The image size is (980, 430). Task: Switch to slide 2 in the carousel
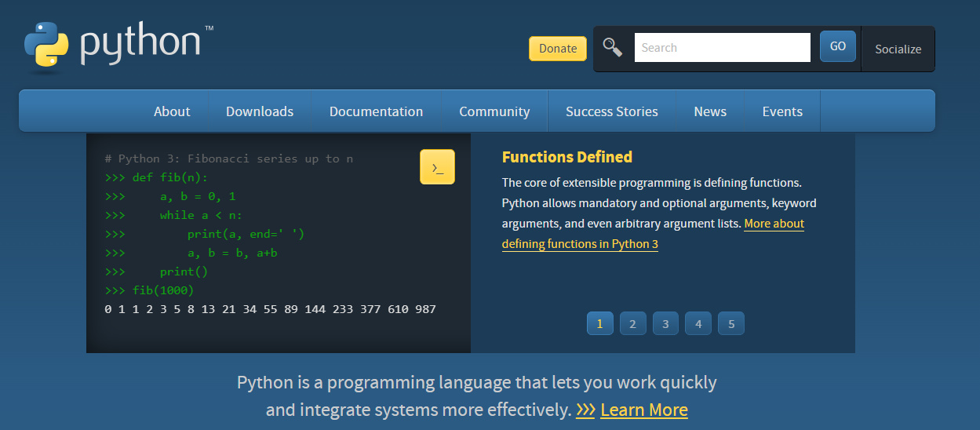coord(632,323)
